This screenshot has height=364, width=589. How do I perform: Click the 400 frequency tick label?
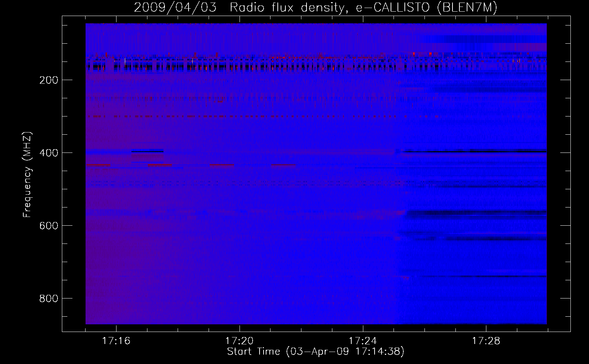click(49, 153)
